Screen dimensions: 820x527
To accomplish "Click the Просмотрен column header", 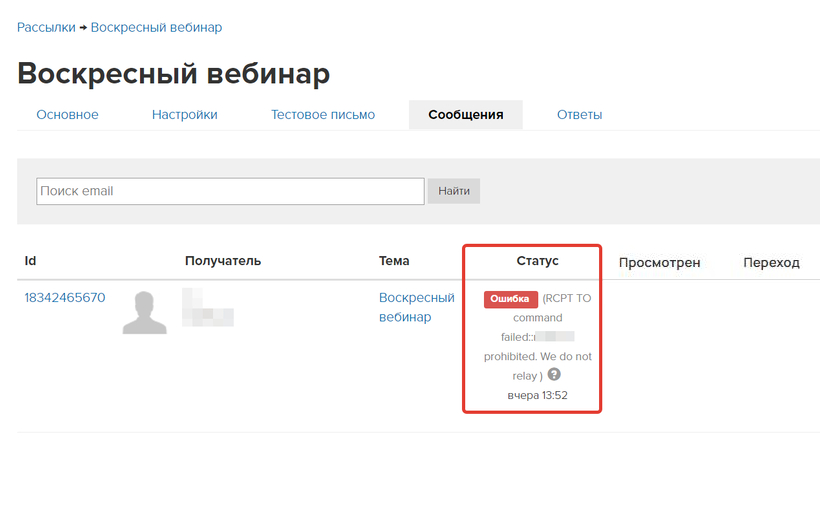I will [x=659, y=262].
